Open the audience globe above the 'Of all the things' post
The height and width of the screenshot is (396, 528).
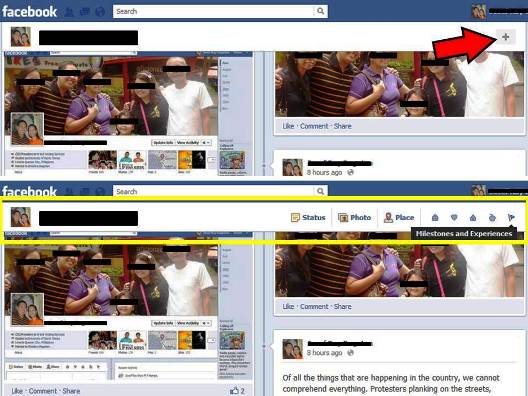351,353
